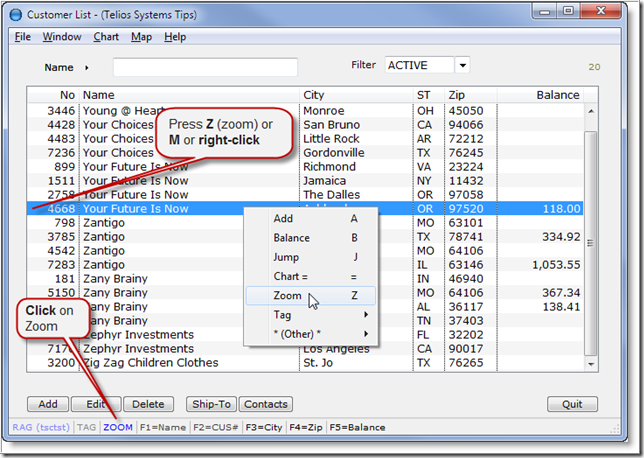Open Contacts with the Contacts button
The image size is (644, 458).
[x=266, y=404]
